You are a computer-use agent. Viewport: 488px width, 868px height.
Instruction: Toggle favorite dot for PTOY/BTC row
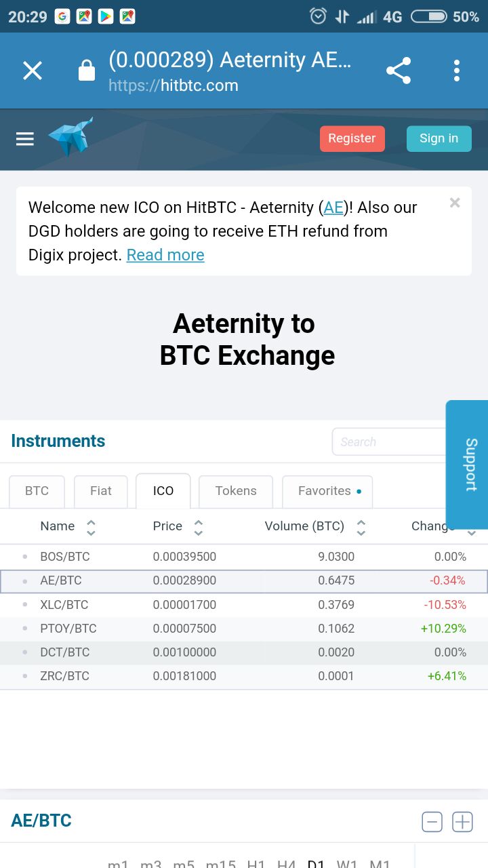(x=25, y=629)
